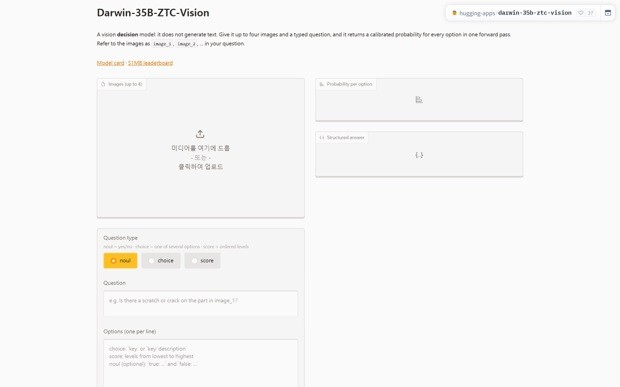Click the heart like icon in top bar
Screen dimensions: 620x387
(x=580, y=13)
